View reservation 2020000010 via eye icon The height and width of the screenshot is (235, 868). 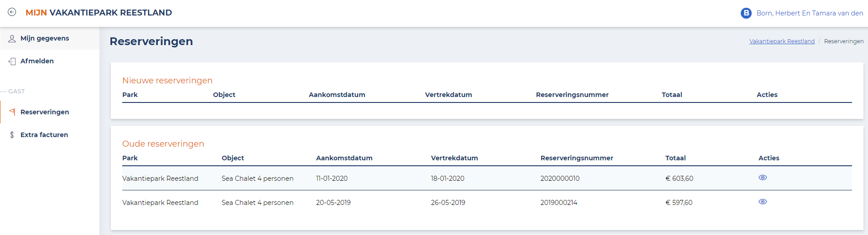[763, 178]
